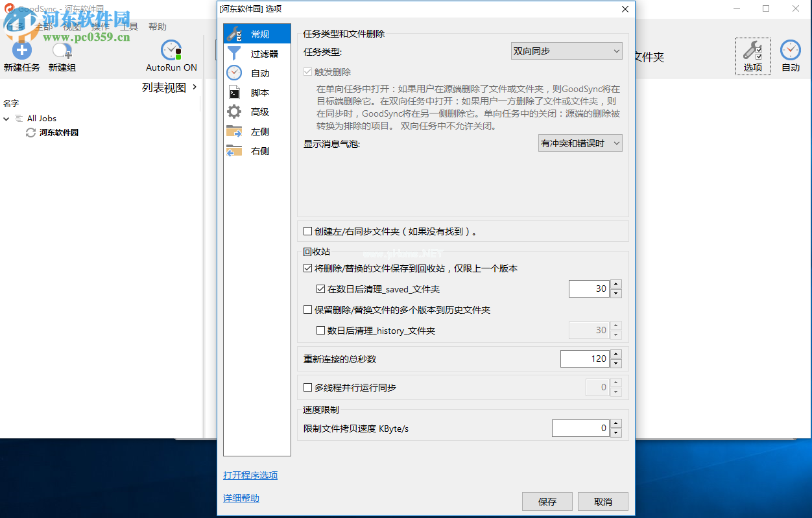Enable 多线程并行运行同步 checkbox
This screenshot has width=812, height=518.
pyautogui.click(x=308, y=388)
